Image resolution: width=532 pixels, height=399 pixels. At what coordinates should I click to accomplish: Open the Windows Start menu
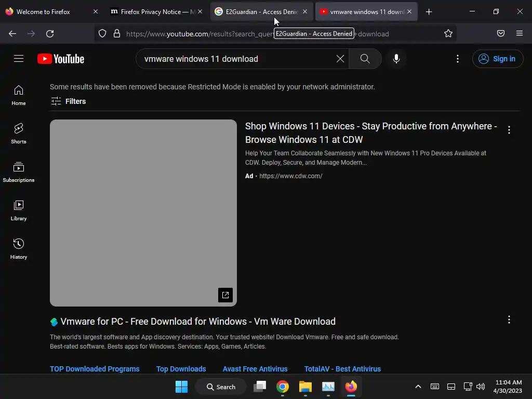181,387
